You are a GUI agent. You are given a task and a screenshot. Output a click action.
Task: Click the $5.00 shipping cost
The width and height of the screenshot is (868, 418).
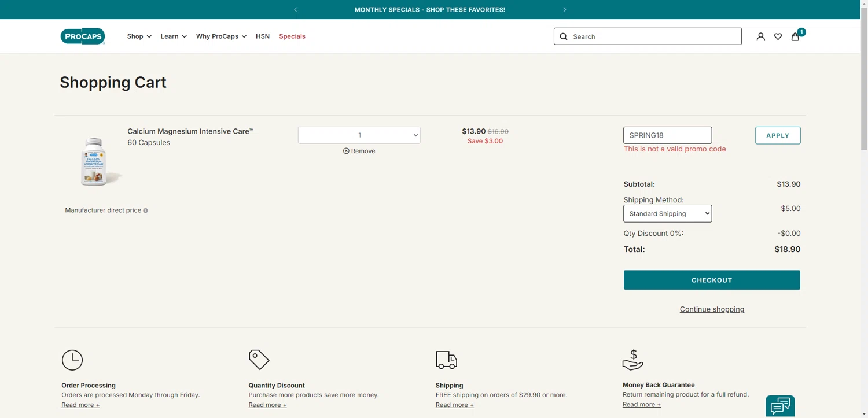790,209
